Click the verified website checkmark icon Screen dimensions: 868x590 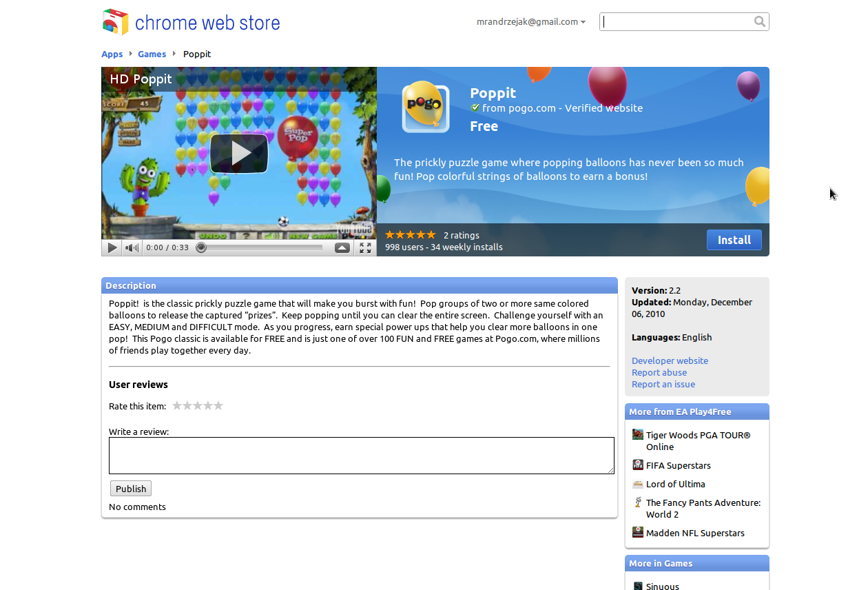[475, 108]
